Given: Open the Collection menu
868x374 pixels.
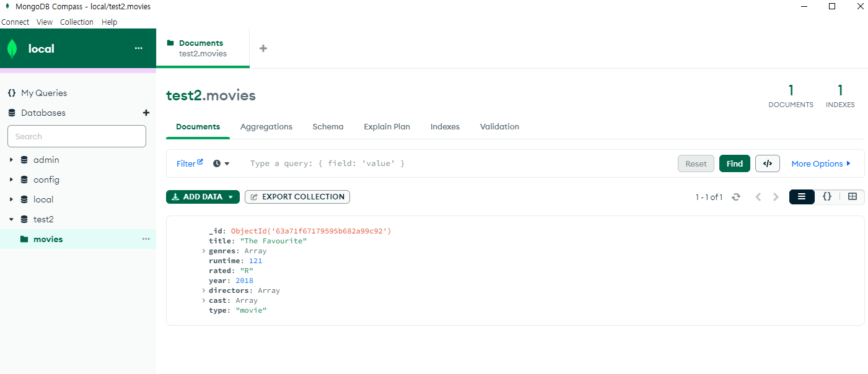Looking at the screenshot, I should pos(77,22).
